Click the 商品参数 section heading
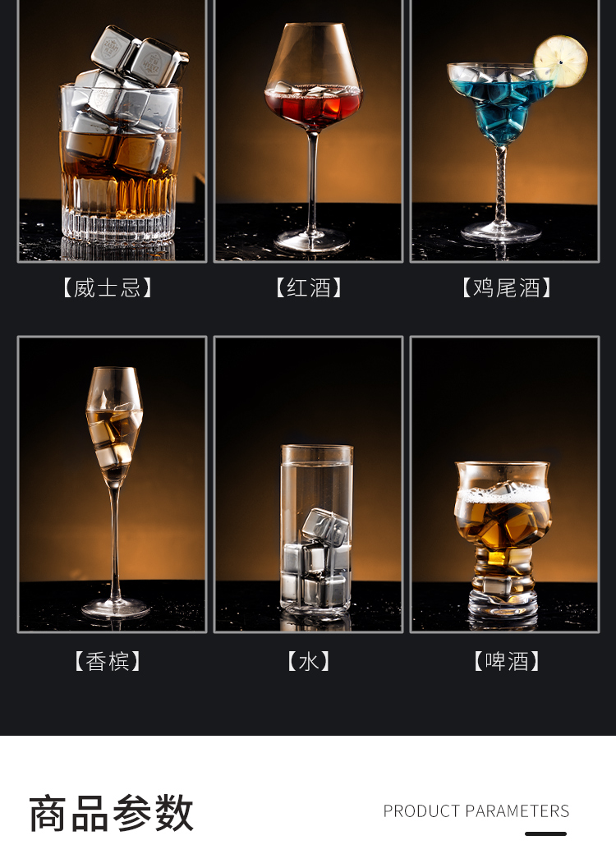The image size is (616, 854). 111,813
